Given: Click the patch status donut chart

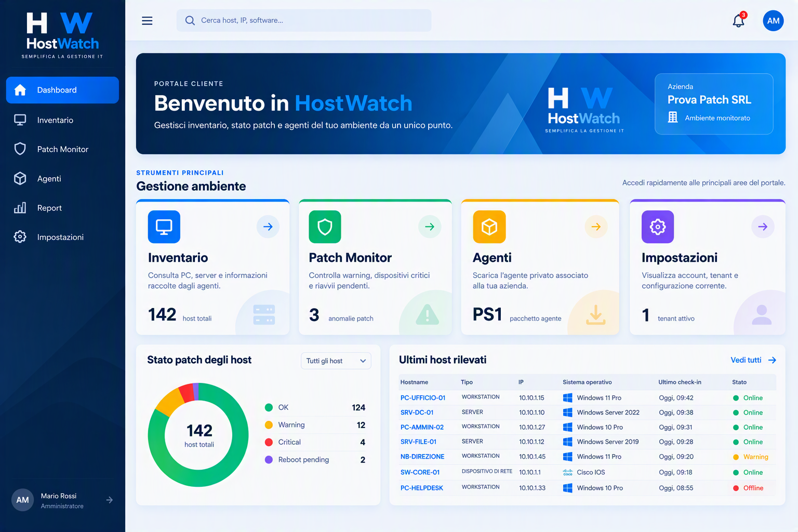Looking at the screenshot, I should [198, 435].
